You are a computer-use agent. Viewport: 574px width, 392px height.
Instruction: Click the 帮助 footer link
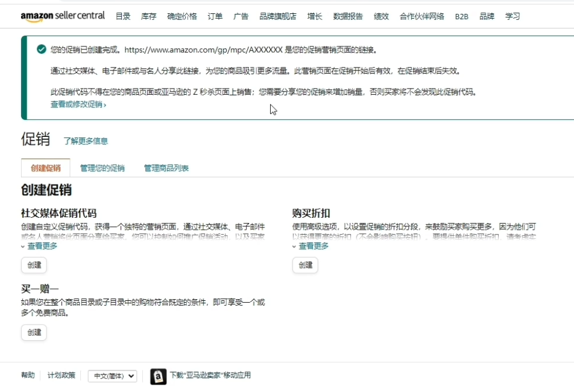pos(28,375)
